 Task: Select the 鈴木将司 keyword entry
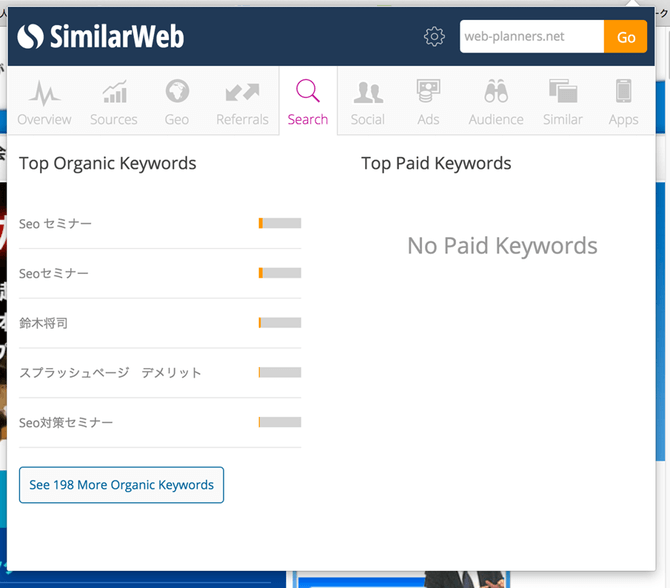[x=44, y=323]
